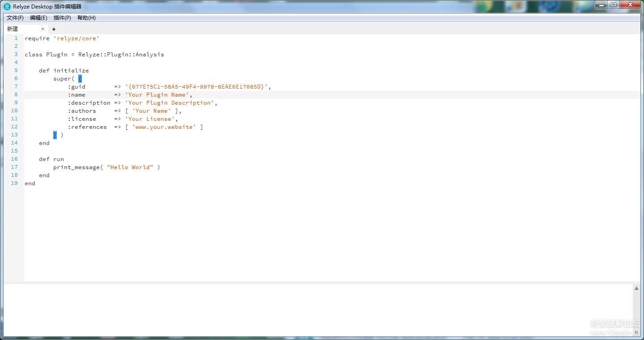Click the 'www.your.website' string
The image size is (644, 340).
[164, 127]
